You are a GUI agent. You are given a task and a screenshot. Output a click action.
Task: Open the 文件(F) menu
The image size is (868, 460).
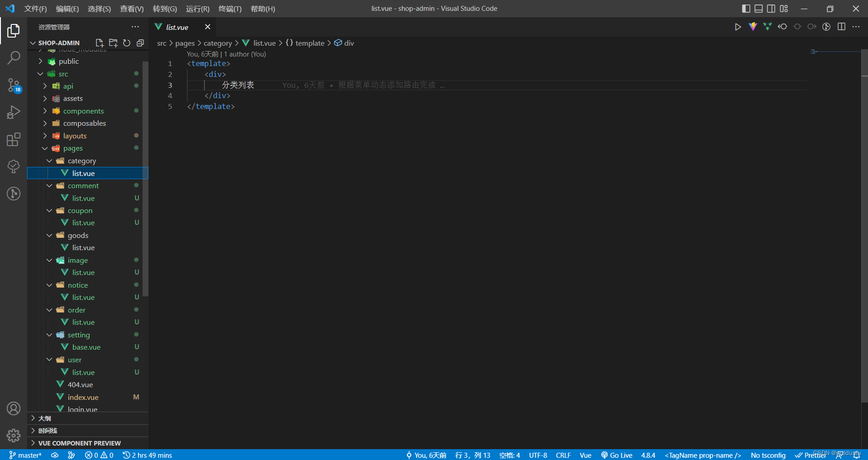coord(35,9)
